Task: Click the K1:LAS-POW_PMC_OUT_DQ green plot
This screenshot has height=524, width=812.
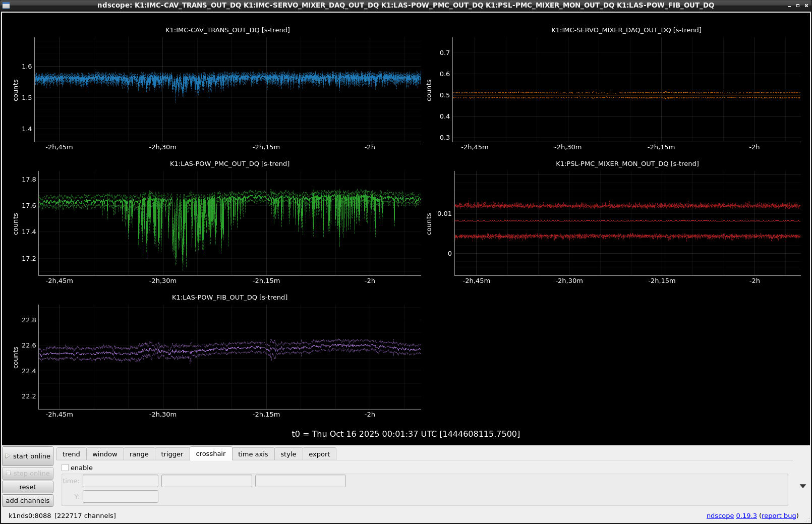Action: click(x=229, y=223)
